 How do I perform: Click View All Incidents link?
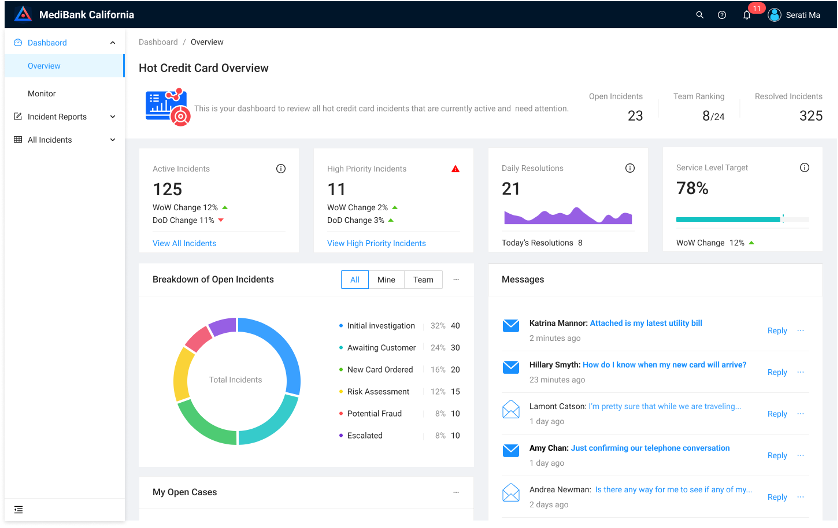pyautogui.click(x=184, y=243)
